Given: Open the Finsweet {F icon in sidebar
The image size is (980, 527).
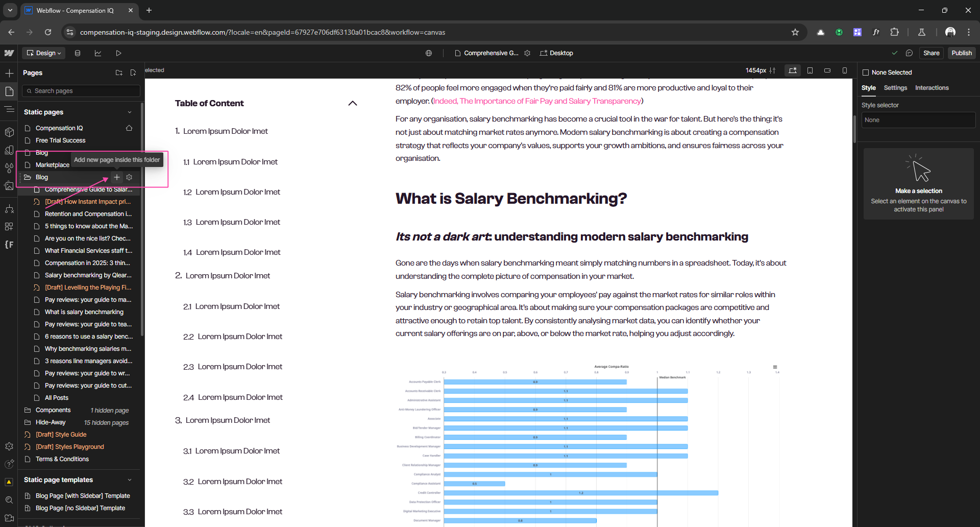Looking at the screenshot, I should click(9, 245).
